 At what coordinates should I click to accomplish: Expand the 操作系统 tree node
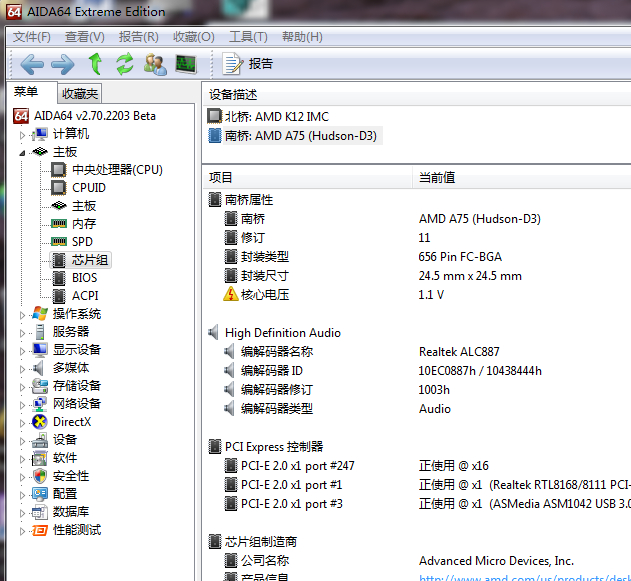pyautogui.click(x=22, y=315)
